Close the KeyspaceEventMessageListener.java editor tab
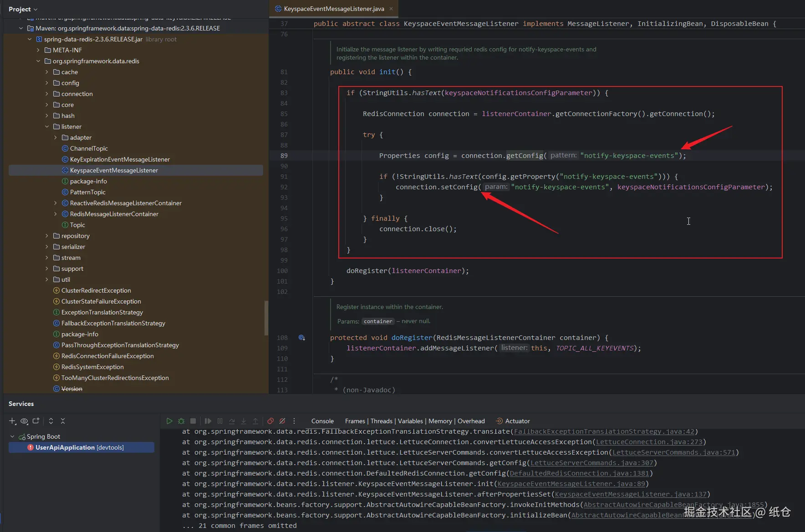 coord(391,9)
